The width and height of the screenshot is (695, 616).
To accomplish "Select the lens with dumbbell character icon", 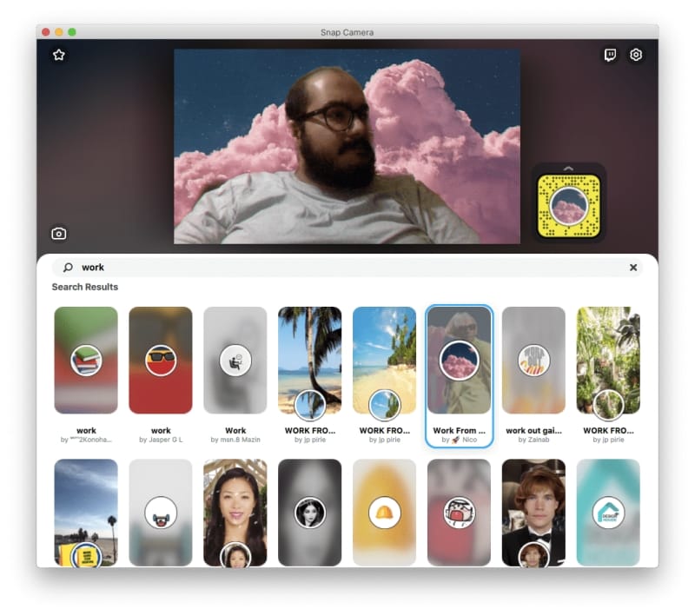I will click(161, 513).
